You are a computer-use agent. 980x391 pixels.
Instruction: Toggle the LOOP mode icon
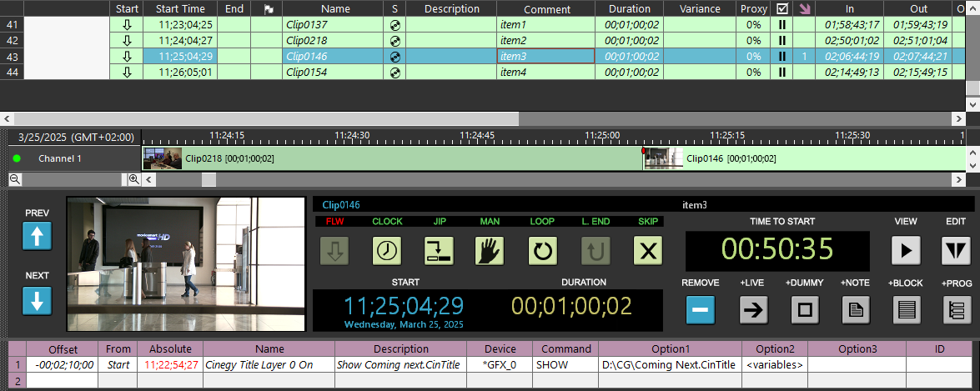click(543, 251)
